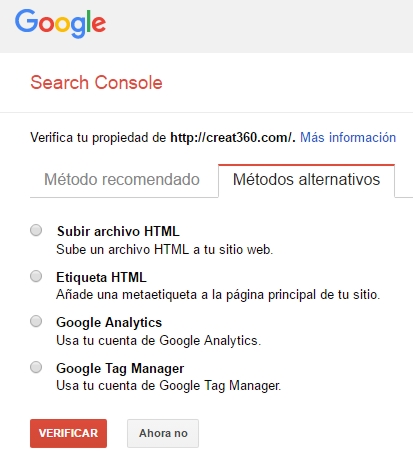The height and width of the screenshot is (463, 413).
Task: Pick the Google Tag Manager radio button
Action: (36, 367)
